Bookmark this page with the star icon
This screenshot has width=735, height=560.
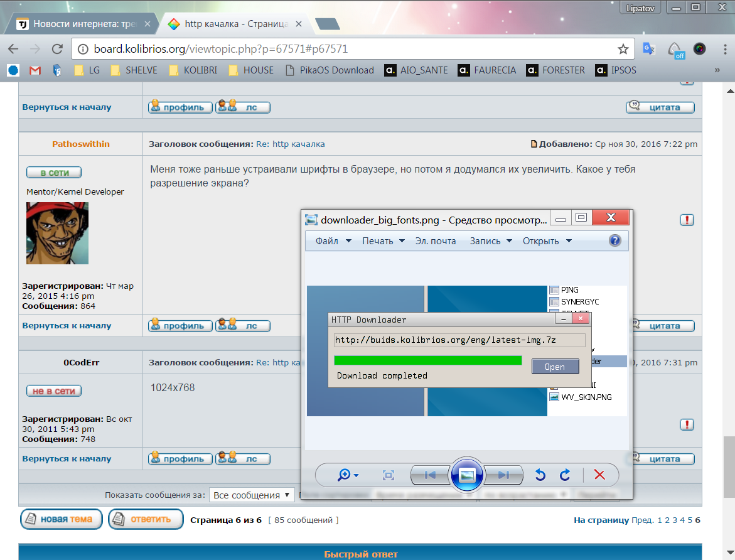pyautogui.click(x=623, y=49)
